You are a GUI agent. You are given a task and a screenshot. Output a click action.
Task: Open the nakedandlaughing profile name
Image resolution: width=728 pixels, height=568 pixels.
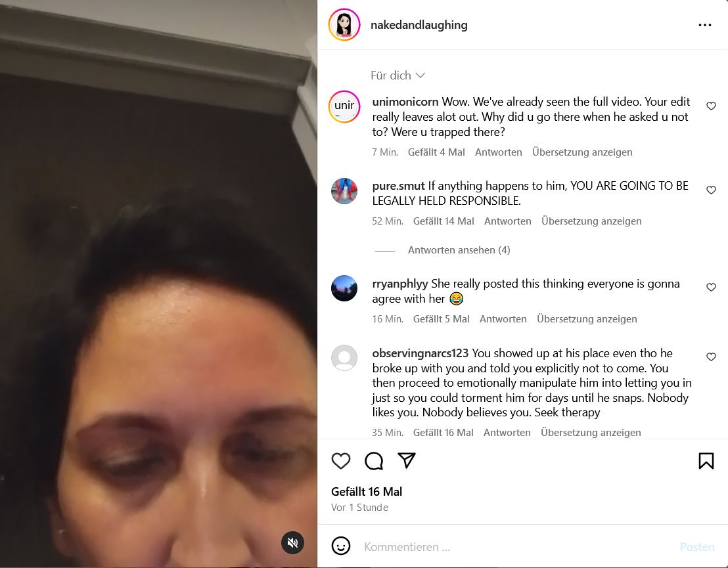click(x=419, y=25)
